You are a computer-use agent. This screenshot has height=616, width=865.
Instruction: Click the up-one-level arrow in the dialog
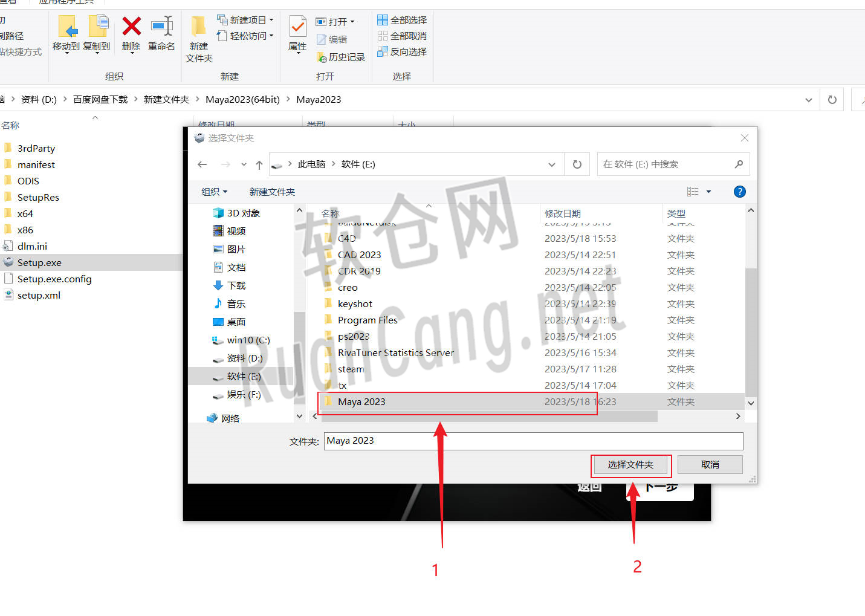click(x=259, y=164)
